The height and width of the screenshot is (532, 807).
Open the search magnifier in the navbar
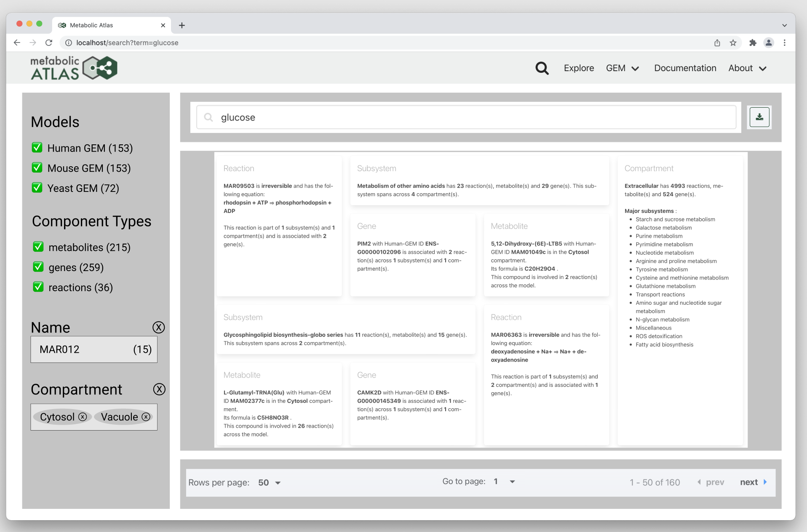coord(542,68)
